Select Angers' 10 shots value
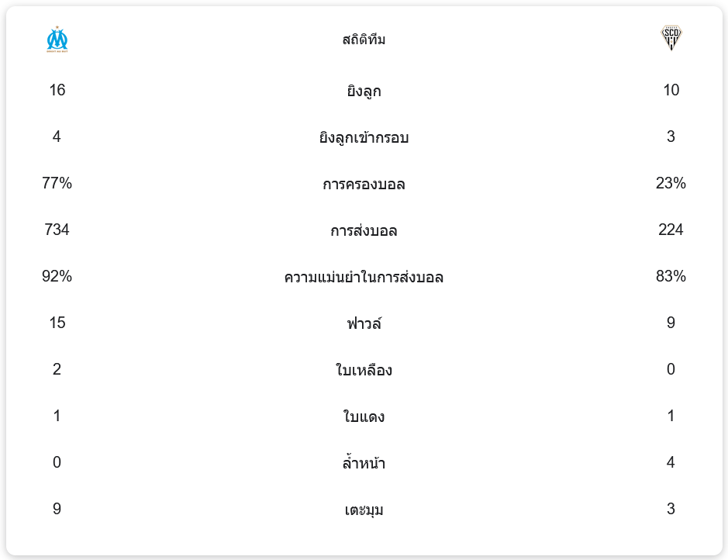 tap(671, 90)
